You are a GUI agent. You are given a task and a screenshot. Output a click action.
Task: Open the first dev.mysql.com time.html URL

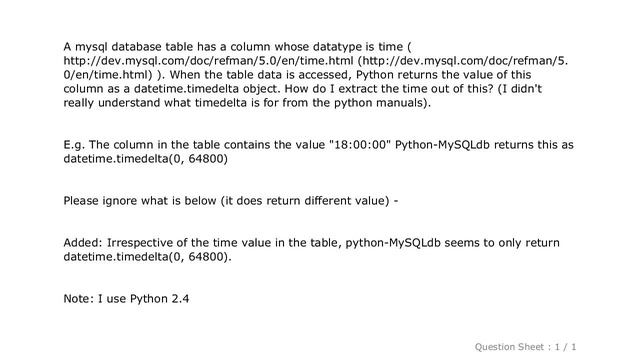click(208, 61)
